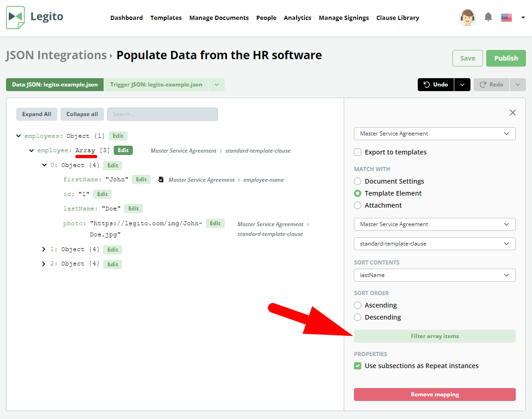The image size is (532, 419).
Task: Open the Clause Library menu
Action: (x=398, y=18)
